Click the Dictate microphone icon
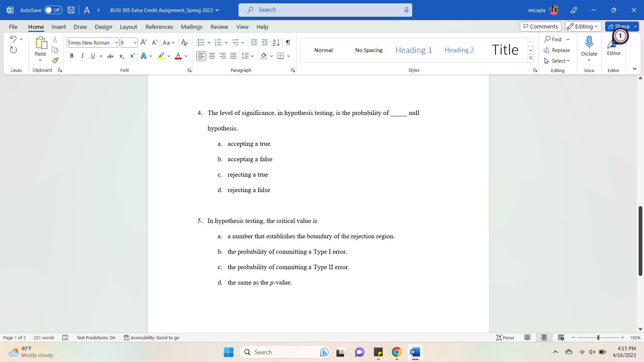The height and width of the screenshot is (362, 644). (589, 43)
